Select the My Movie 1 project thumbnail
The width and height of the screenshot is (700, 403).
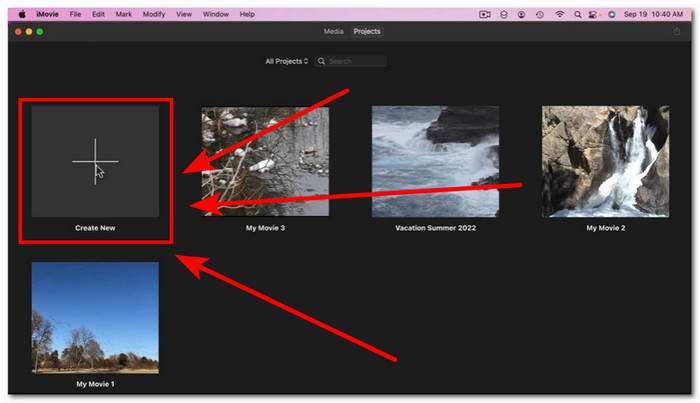tap(95, 317)
